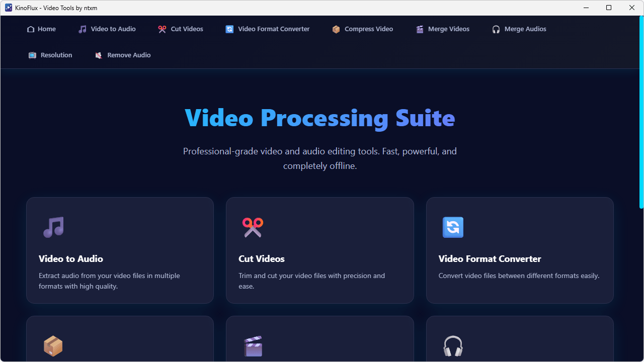
Task: Click the Home icon in the navigation bar
Action: pos(30,29)
